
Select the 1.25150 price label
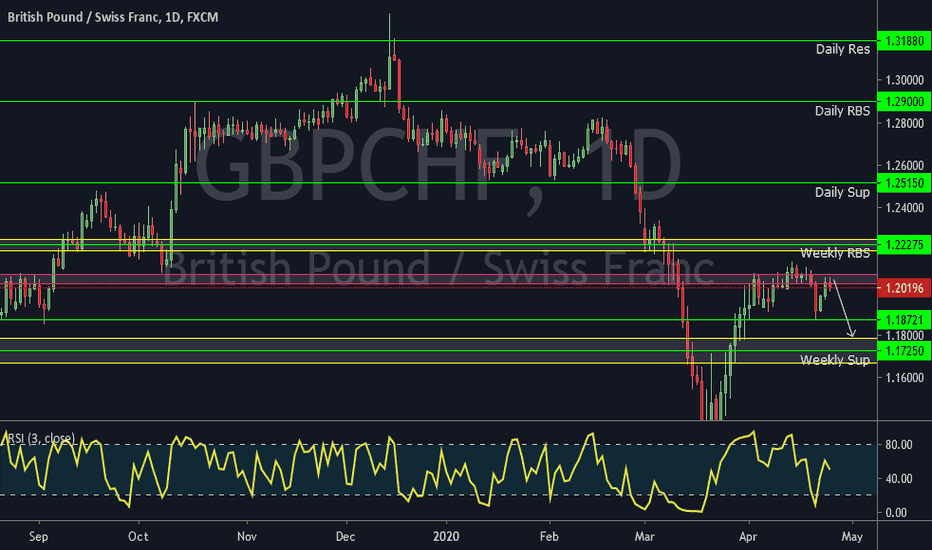click(904, 183)
